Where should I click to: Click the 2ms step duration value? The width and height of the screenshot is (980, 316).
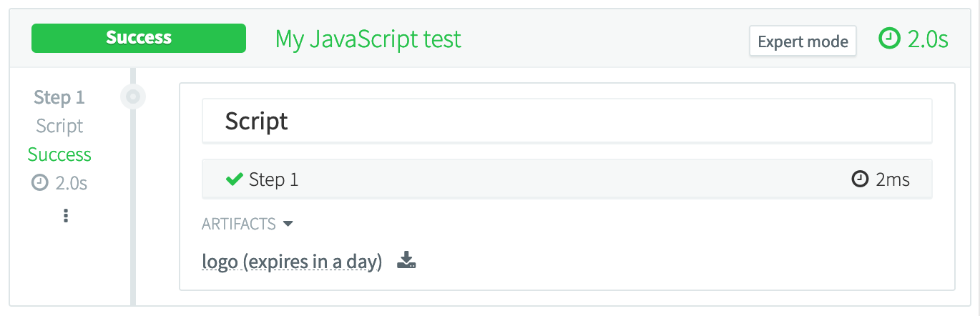(x=893, y=179)
